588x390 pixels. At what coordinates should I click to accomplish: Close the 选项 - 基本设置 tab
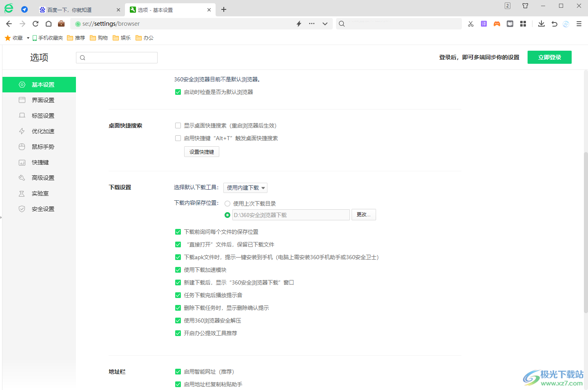pyautogui.click(x=209, y=10)
